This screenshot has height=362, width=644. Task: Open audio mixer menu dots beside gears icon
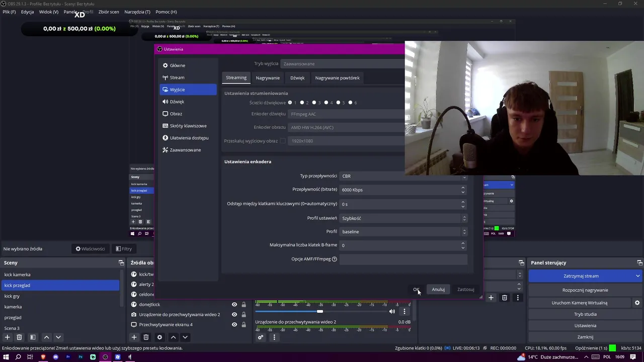pyautogui.click(x=274, y=337)
